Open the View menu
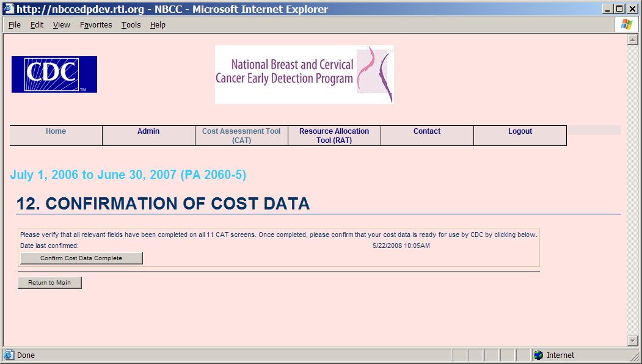642x364 pixels. (x=62, y=25)
